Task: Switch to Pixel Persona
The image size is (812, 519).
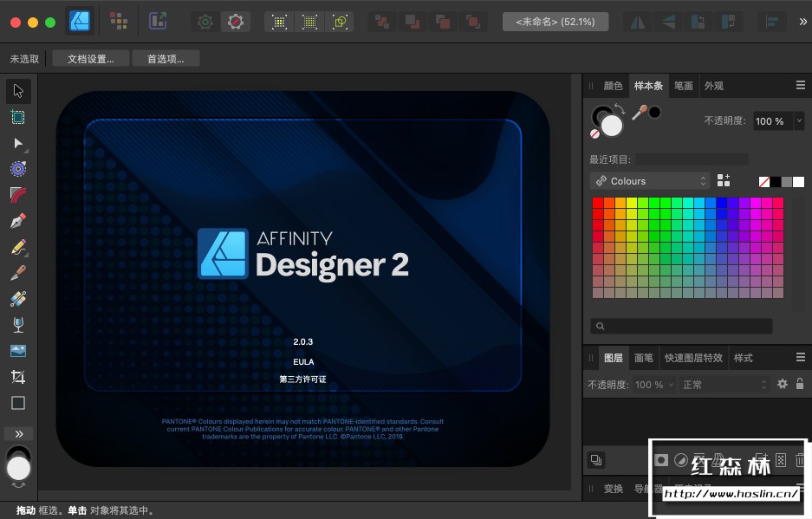Action: tap(119, 22)
